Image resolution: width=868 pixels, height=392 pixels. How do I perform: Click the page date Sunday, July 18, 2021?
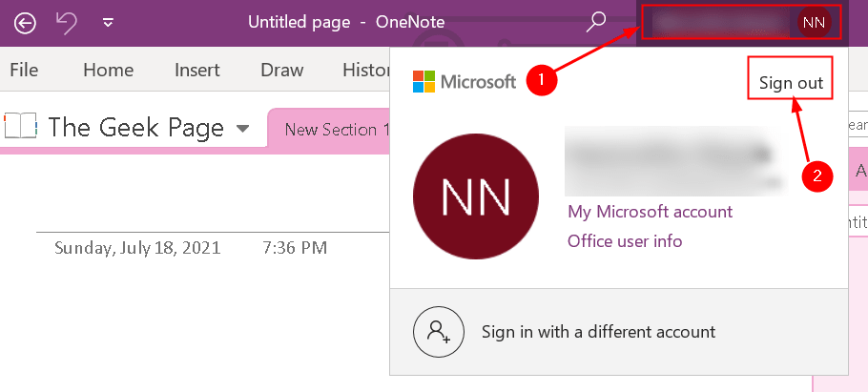click(137, 247)
